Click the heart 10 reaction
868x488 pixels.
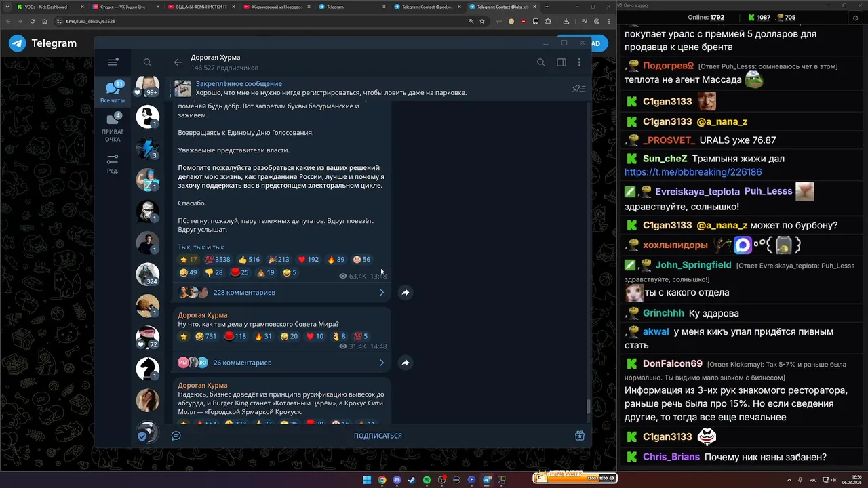click(x=315, y=336)
